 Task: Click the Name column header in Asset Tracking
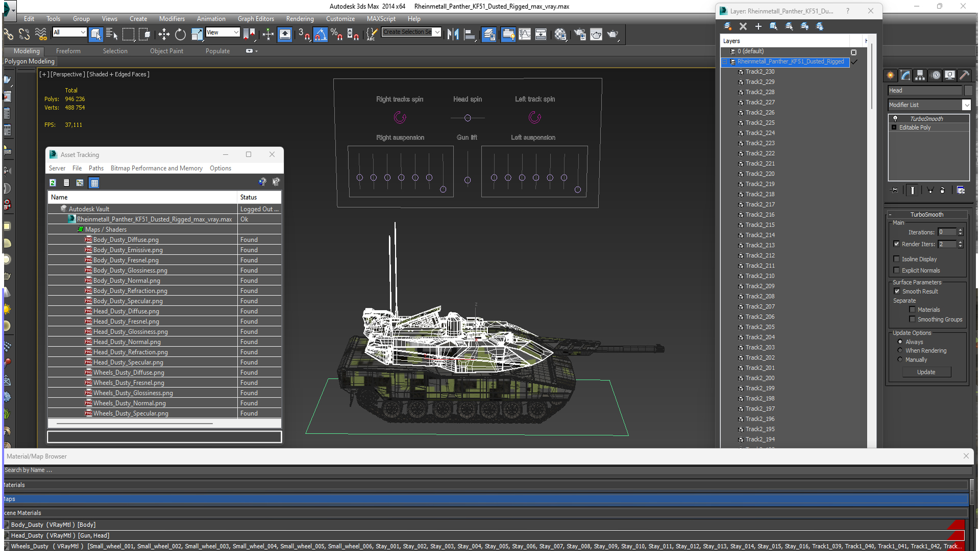pyautogui.click(x=142, y=197)
